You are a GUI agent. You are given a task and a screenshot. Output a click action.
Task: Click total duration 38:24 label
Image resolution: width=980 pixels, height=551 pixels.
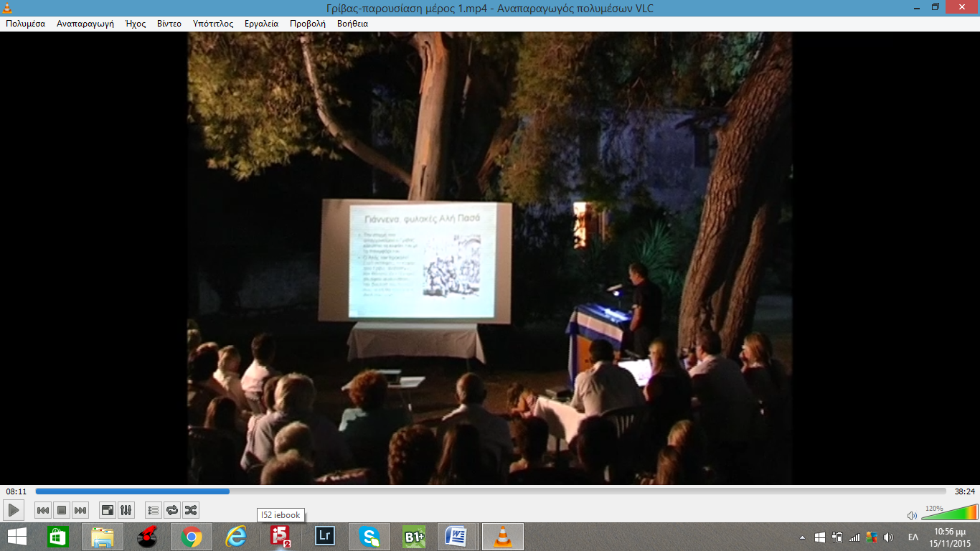point(963,491)
